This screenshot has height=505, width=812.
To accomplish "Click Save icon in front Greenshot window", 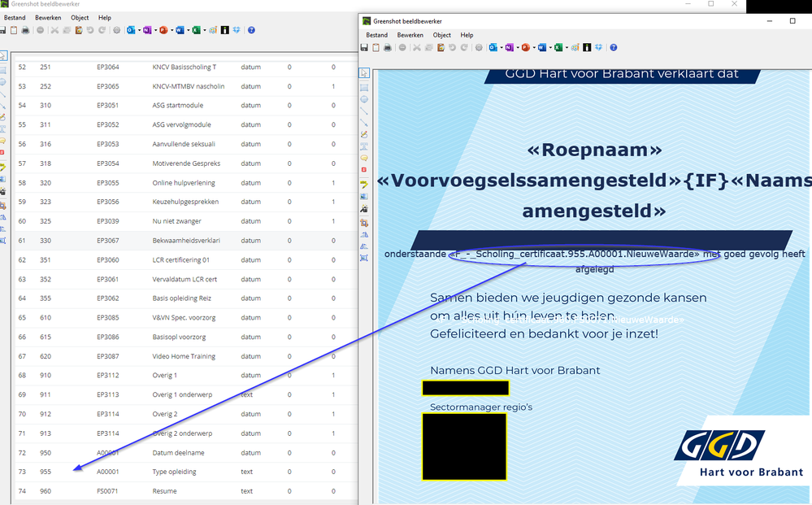I will (x=364, y=48).
